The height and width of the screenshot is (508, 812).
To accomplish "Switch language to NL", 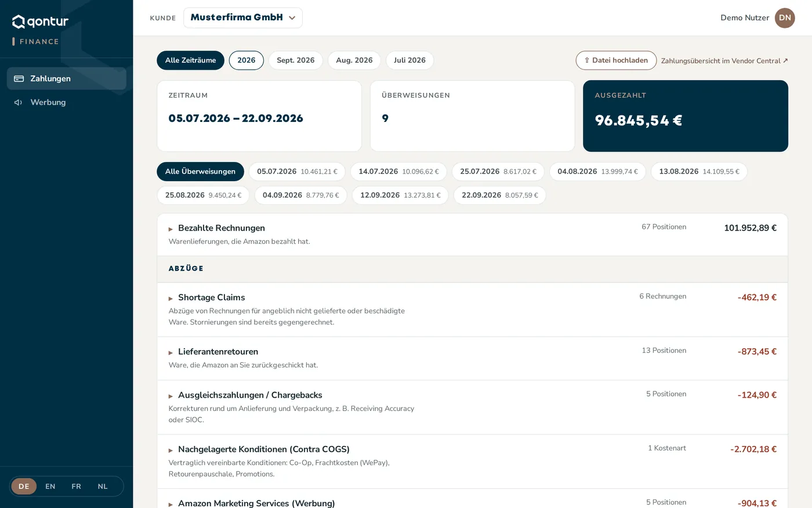I will (x=103, y=487).
